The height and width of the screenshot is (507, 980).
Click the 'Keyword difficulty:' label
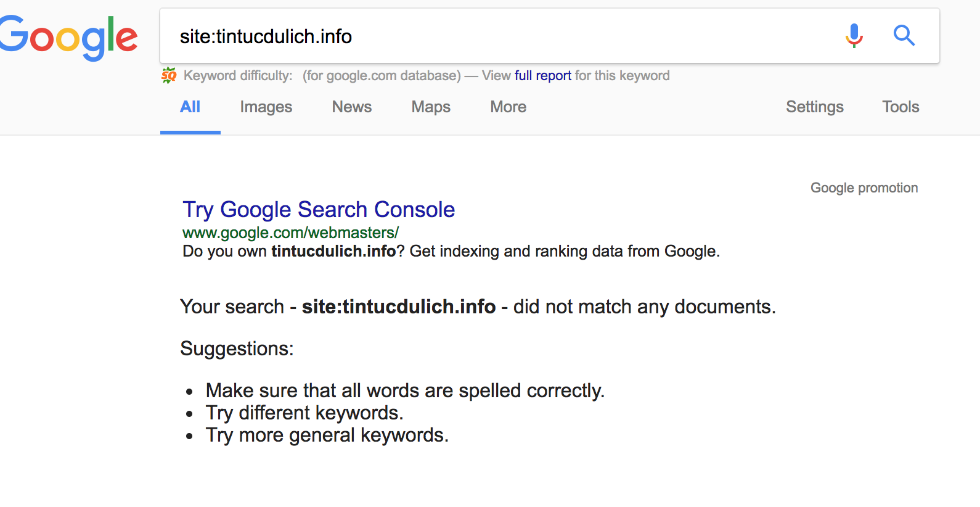click(x=238, y=75)
